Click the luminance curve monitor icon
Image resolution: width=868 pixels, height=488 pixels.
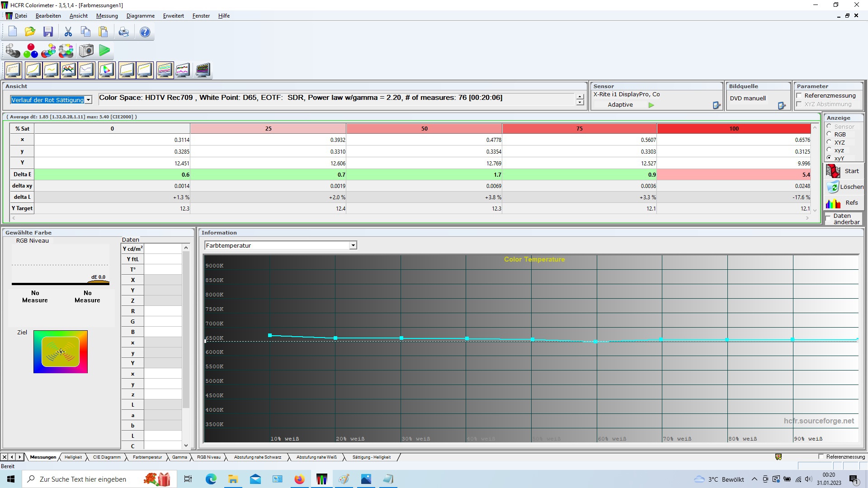(x=33, y=70)
